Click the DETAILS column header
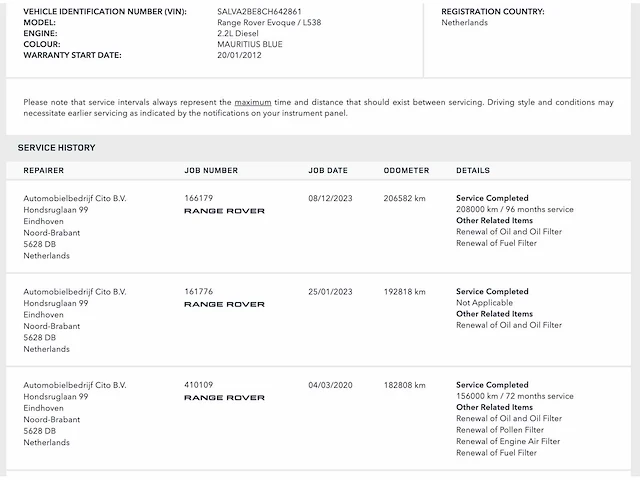 [x=473, y=171]
